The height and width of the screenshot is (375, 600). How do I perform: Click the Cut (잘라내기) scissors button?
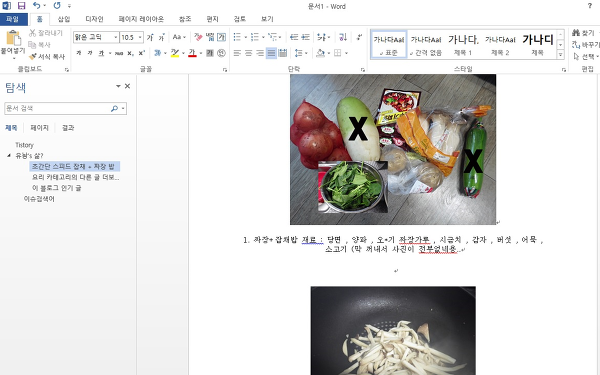[46, 33]
